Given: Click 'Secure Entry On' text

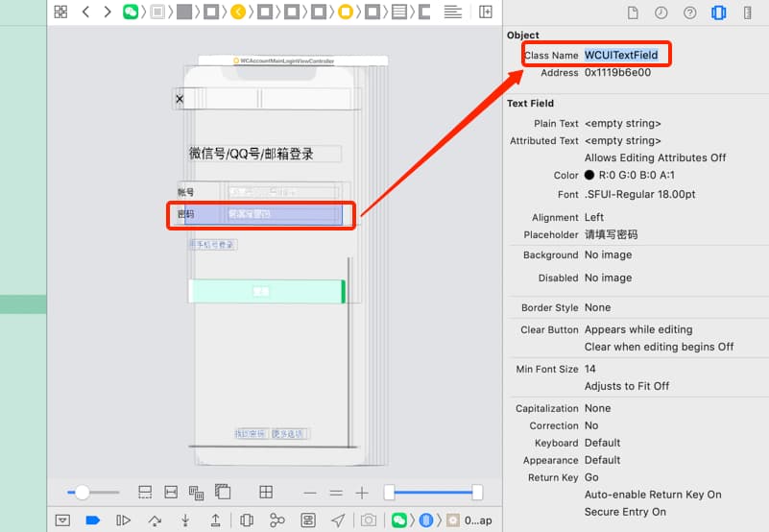Looking at the screenshot, I should click(x=625, y=512).
